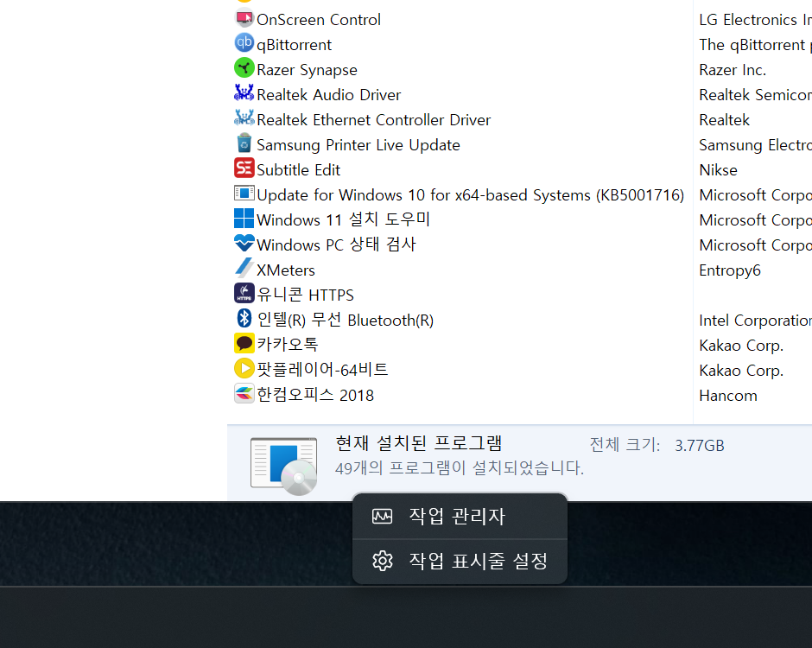
Task: Click the 한컴오피스 2018 icon
Action: click(244, 394)
